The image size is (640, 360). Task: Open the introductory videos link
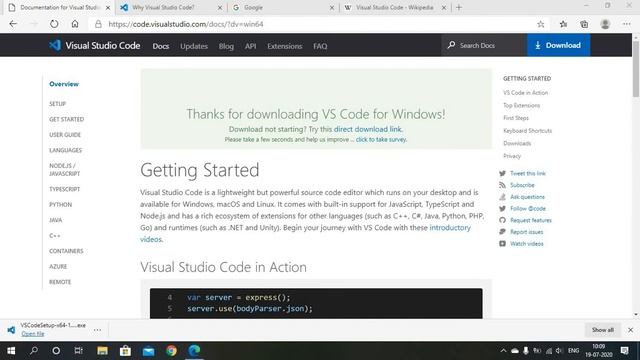point(450,228)
